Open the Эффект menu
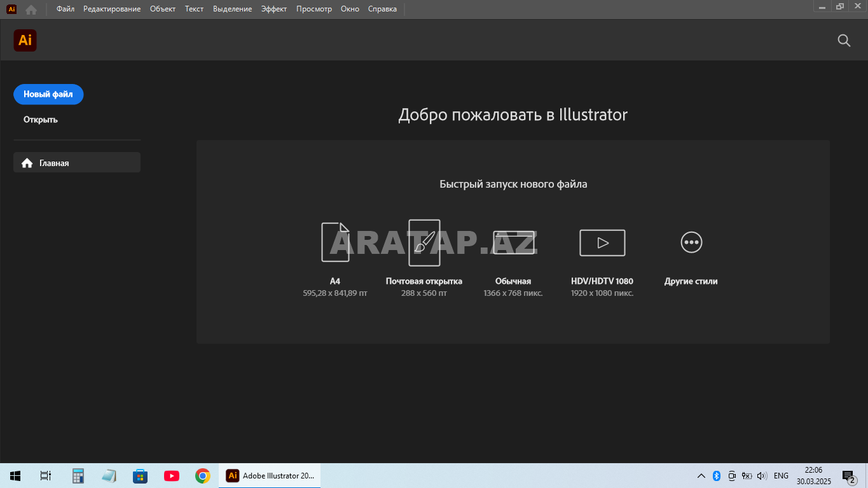This screenshot has height=488, width=868. 274,9
